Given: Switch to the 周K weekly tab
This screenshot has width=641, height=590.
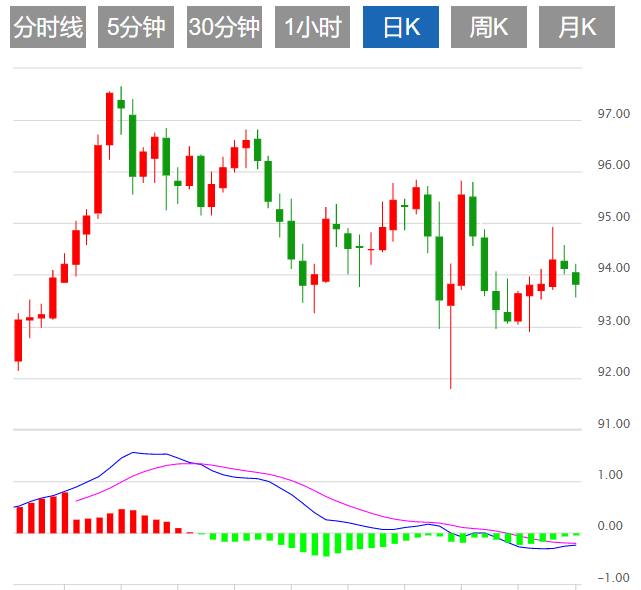Looking at the screenshot, I should tap(489, 27).
